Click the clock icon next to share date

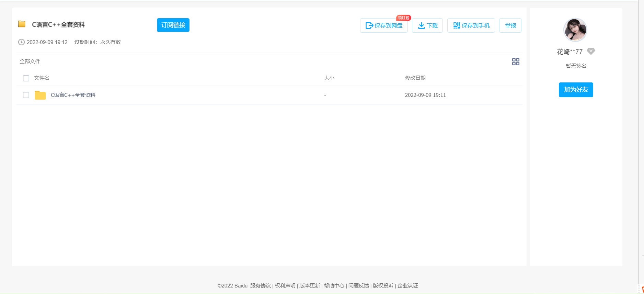pyautogui.click(x=21, y=42)
